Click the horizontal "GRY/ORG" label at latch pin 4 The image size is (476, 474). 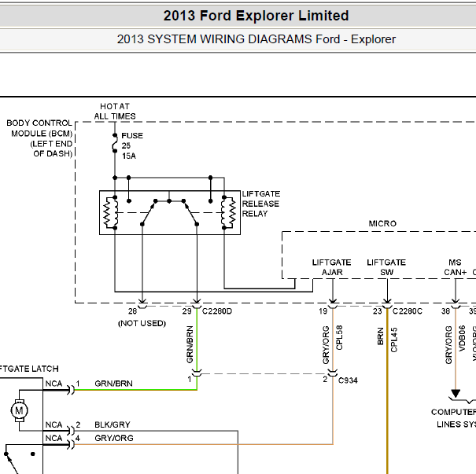tap(114, 438)
